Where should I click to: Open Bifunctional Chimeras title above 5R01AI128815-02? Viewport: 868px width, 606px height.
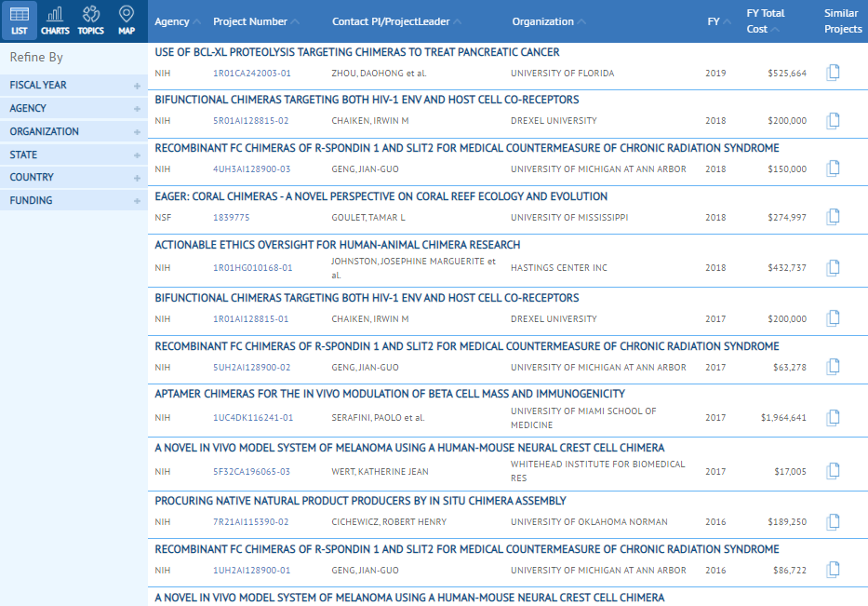pyautogui.click(x=367, y=100)
